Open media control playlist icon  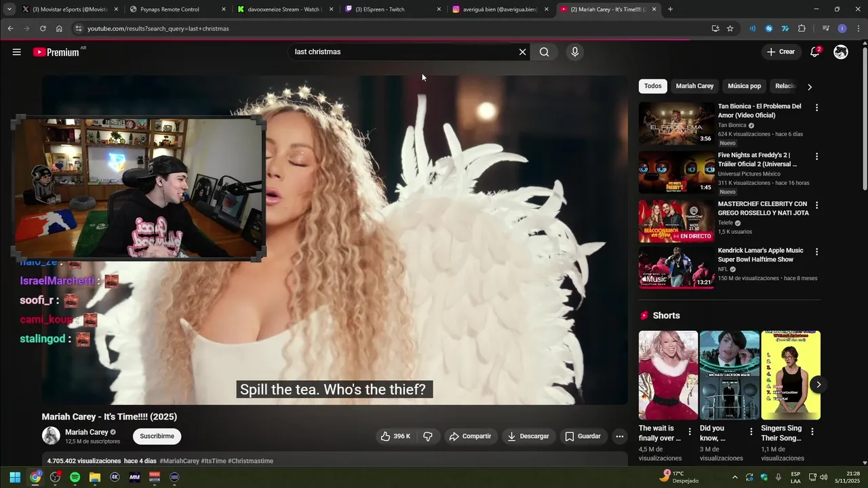coord(825,28)
